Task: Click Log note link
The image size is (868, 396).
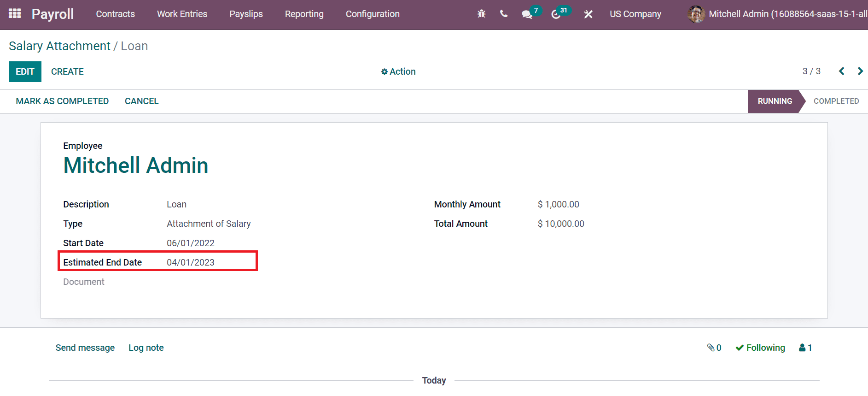Action: (x=146, y=348)
